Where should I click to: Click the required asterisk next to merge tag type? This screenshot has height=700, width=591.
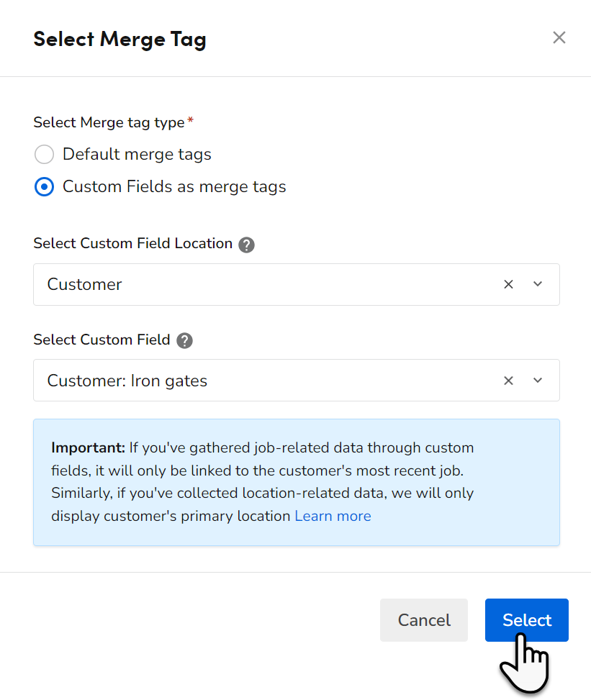[x=191, y=118]
